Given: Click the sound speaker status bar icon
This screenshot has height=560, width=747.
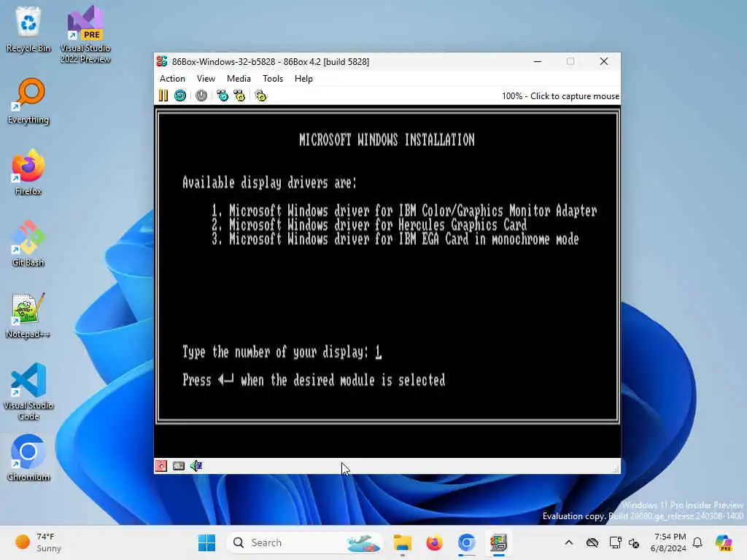Looking at the screenshot, I should click(196, 466).
